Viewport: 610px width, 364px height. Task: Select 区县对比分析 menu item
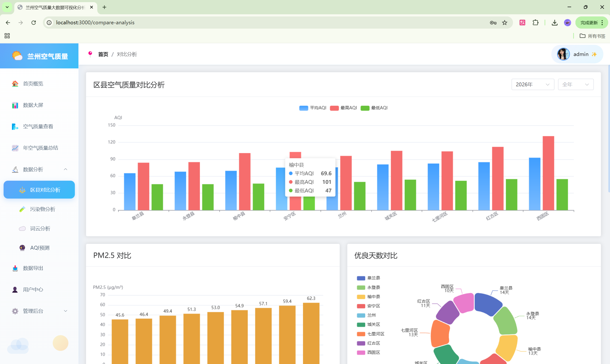point(39,190)
